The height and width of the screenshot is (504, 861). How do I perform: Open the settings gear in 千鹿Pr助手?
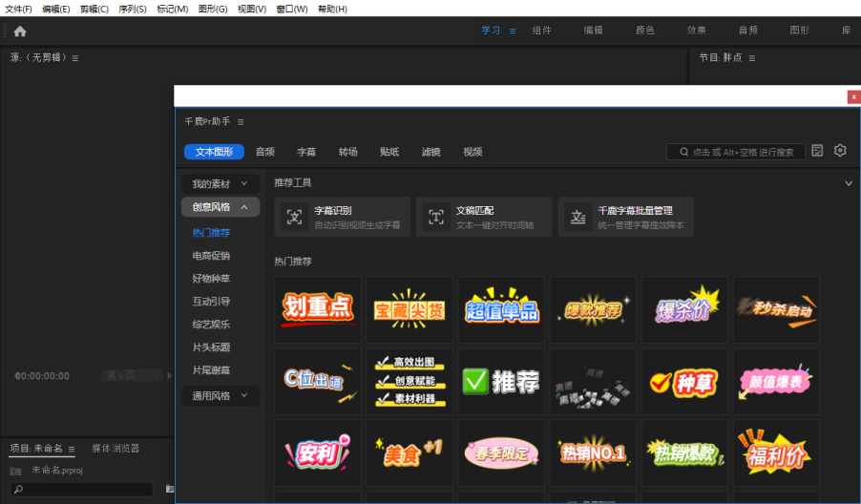coord(840,151)
